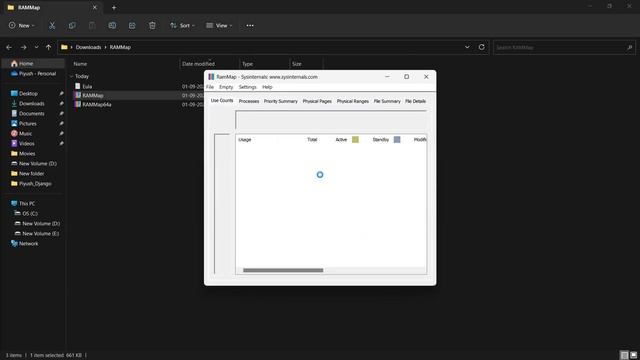This screenshot has width=640, height=360.
Task: Switch to the File Details tab
Action: tap(415, 101)
